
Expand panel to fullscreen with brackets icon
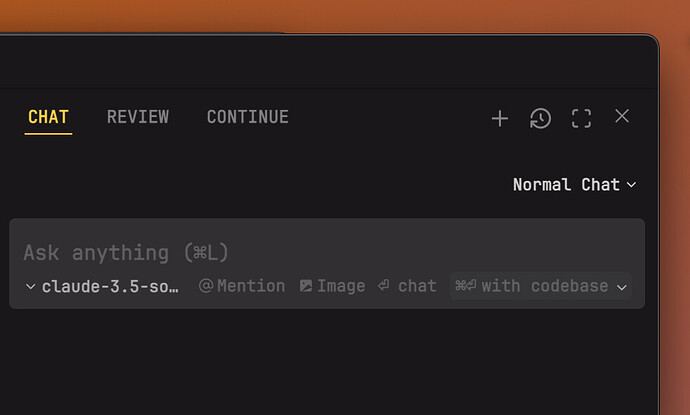tap(581, 118)
